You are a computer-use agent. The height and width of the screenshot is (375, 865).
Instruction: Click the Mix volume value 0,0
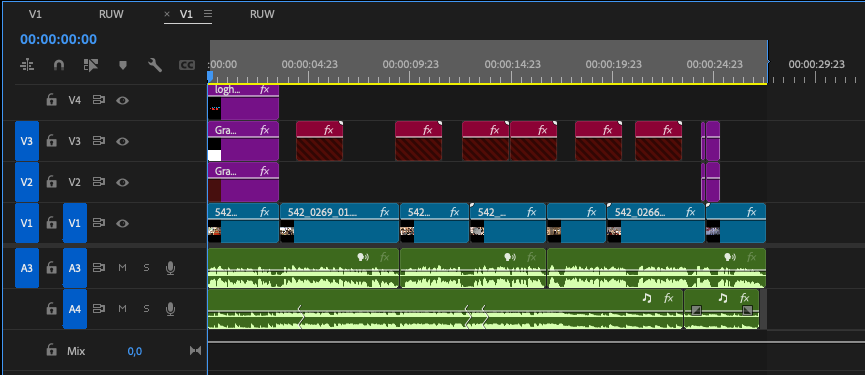(135, 351)
